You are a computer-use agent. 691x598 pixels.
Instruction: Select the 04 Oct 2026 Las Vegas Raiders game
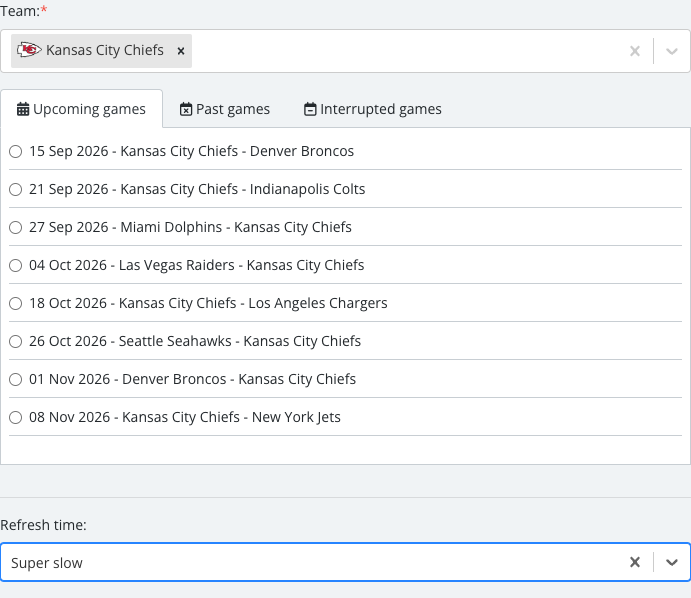[16, 265]
